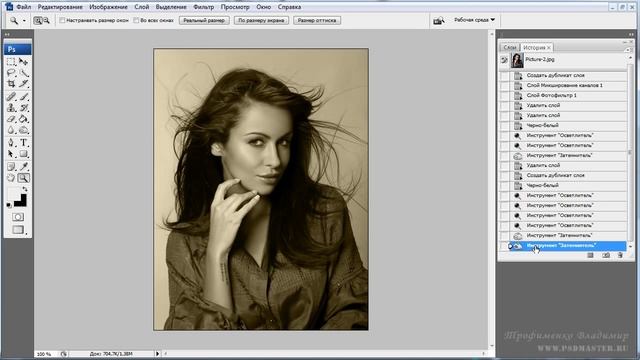Image resolution: width=640 pixels, height=360 pixels.
Task: Open the 'Рабочая среда' workspace dropdown
Action: (475, 20)
